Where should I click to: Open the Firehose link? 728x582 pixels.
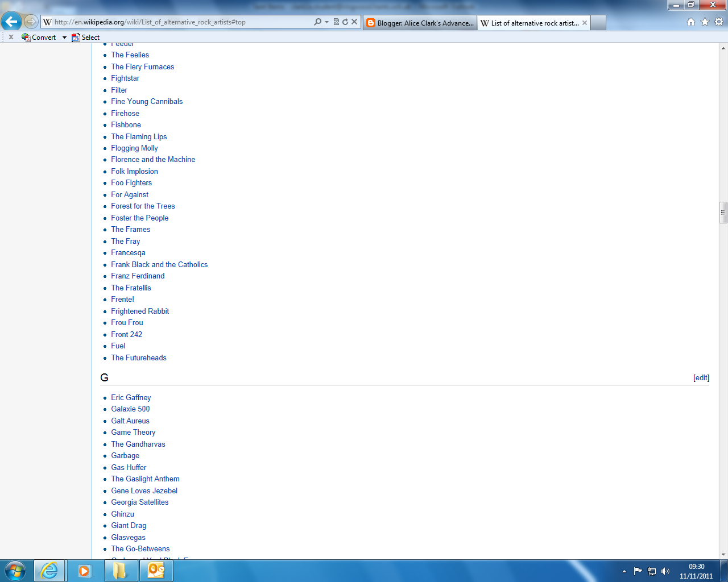click(x=125, y=113)
